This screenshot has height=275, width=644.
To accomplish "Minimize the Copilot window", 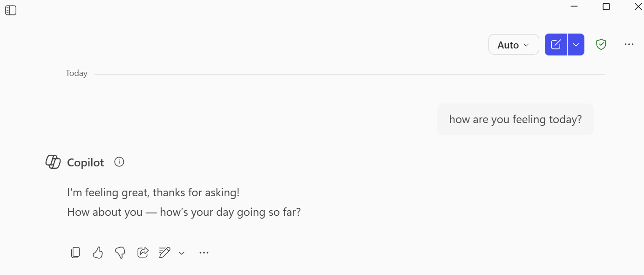I will coord(574,7).
